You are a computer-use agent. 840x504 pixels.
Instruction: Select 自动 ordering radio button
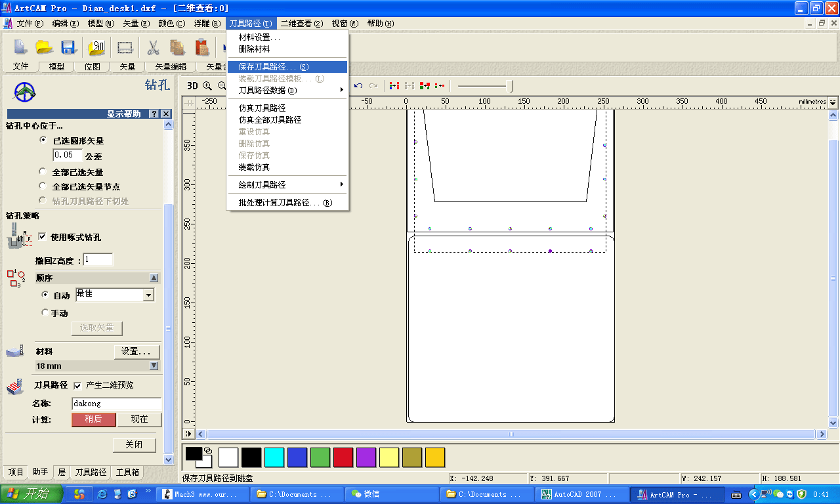click(x=45, y=295)
